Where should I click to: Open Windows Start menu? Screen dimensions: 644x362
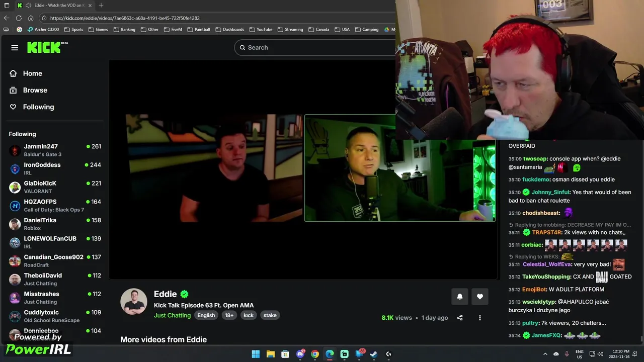pyautogui.click(x=256, y=354)
